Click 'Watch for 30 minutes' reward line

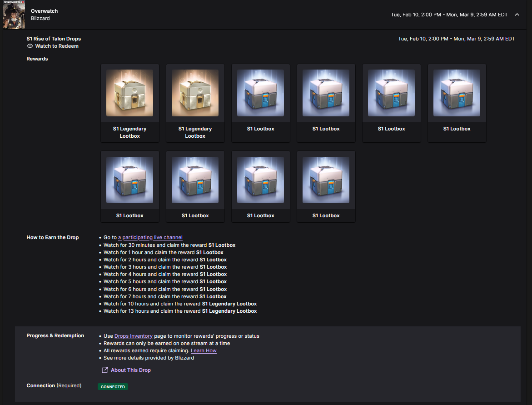(x=169, y=245)
